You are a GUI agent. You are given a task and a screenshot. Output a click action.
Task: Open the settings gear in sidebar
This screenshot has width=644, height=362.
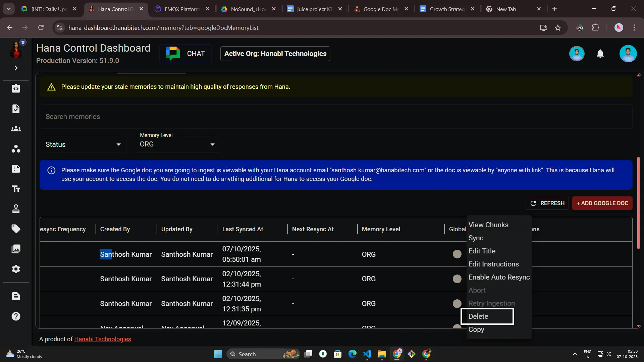point(16,269)
